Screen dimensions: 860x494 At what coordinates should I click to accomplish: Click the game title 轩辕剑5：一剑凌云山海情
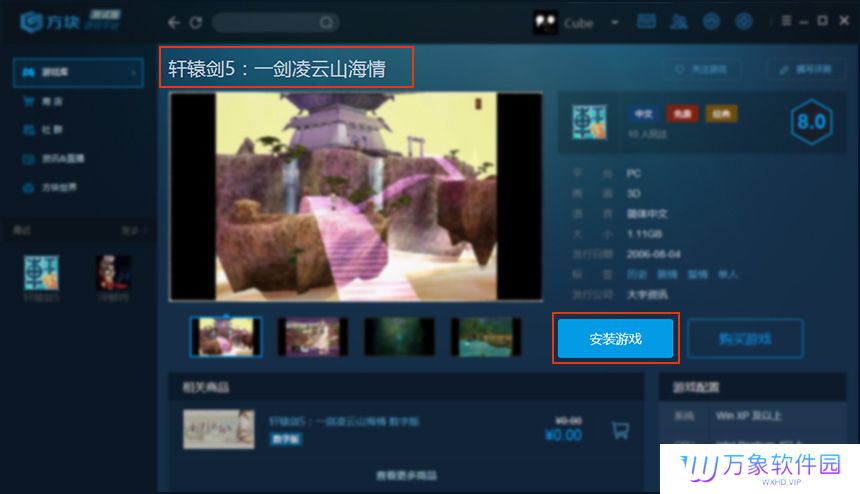pos(277,69)
